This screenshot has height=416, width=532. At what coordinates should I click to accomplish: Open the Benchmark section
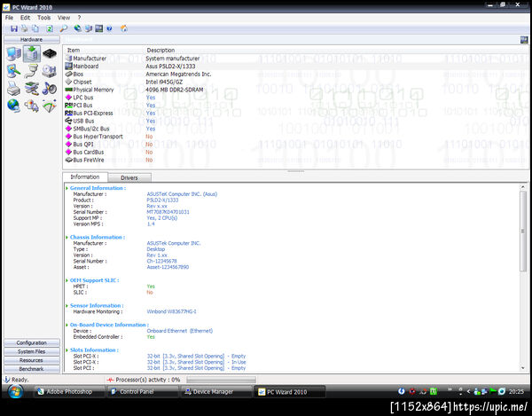click(32, 369)
